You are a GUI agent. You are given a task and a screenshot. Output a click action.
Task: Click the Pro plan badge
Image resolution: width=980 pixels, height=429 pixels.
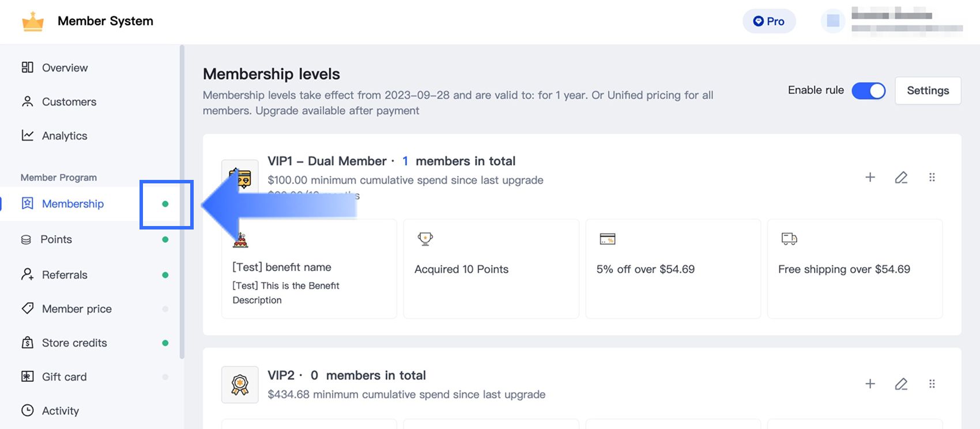click(769, 21)
